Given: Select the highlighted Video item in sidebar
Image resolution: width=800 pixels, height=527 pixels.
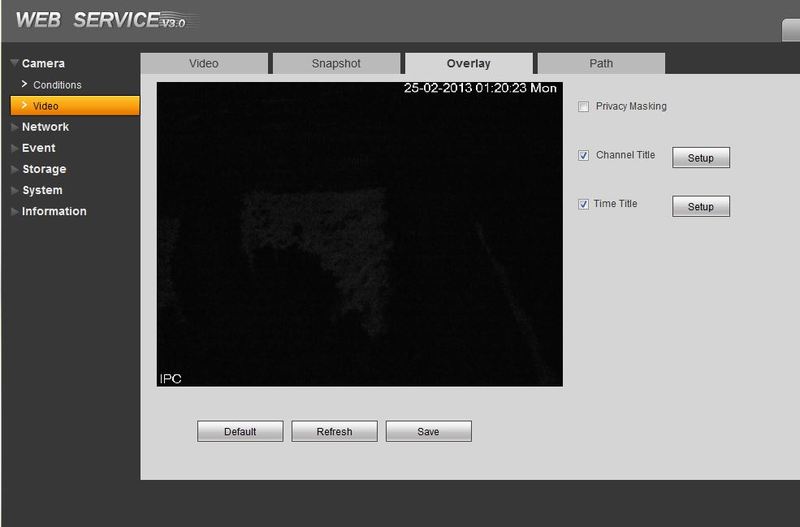Looking at the screenshot, I should (x=46, y=106).
